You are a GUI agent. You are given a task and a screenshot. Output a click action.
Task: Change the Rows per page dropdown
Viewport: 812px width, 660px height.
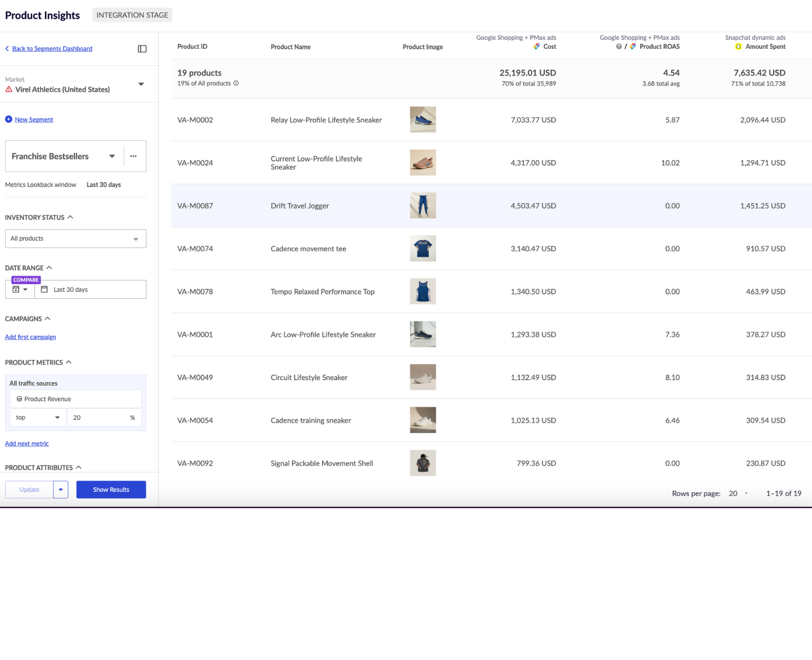tap(738, 493)
